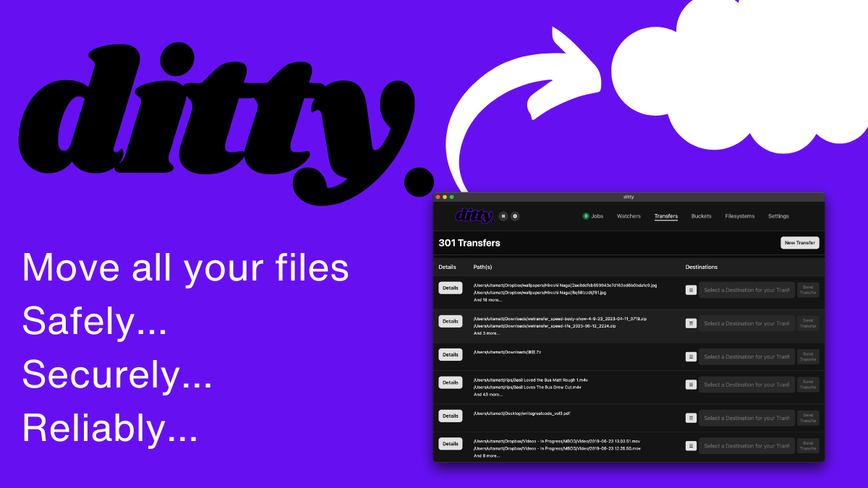Open the row menu icon for the Hiroshi Nagai transfer

pos(689,288)
